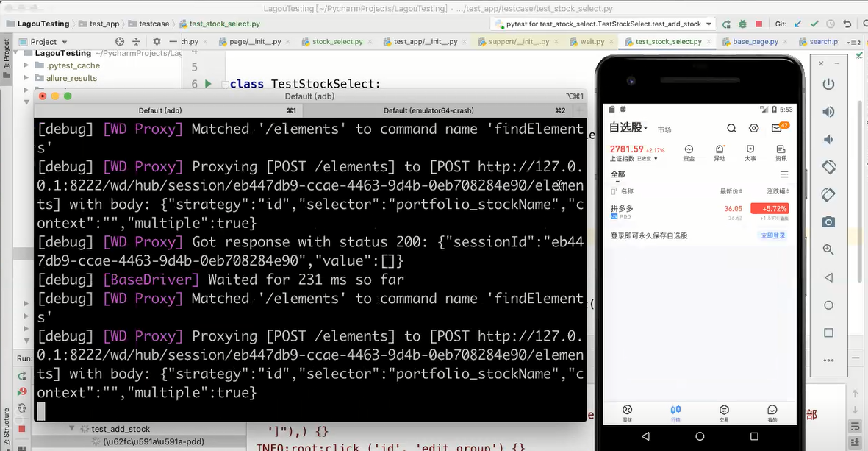Stop the running test with the red stop icon in top toolbar
Screen dimensions: 868x451
[x=759, y=24]
